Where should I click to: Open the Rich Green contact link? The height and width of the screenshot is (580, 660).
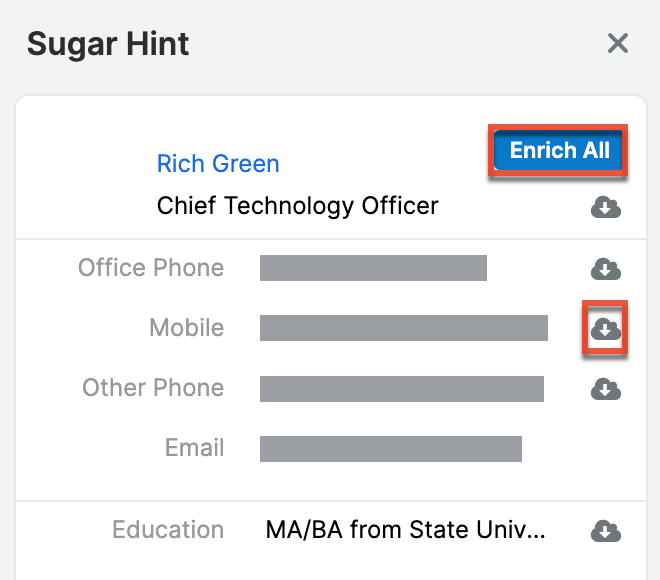click(218, 164)
